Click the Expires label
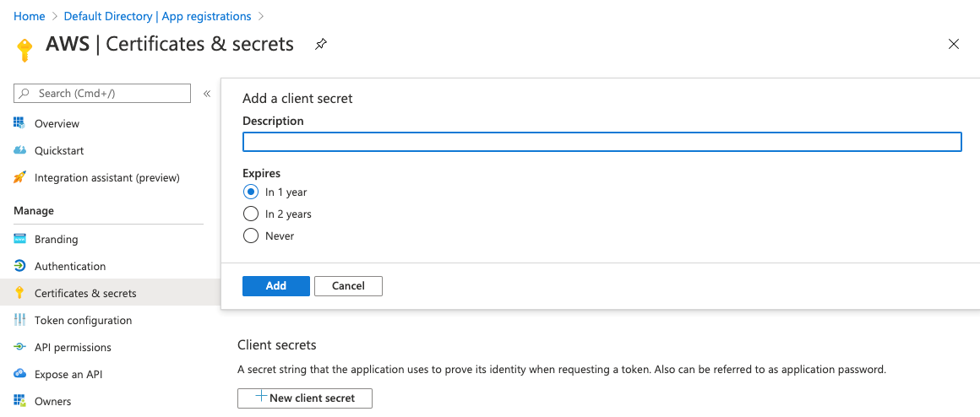The height and width of the screenshot is (417, 980). tap(261, 173)
